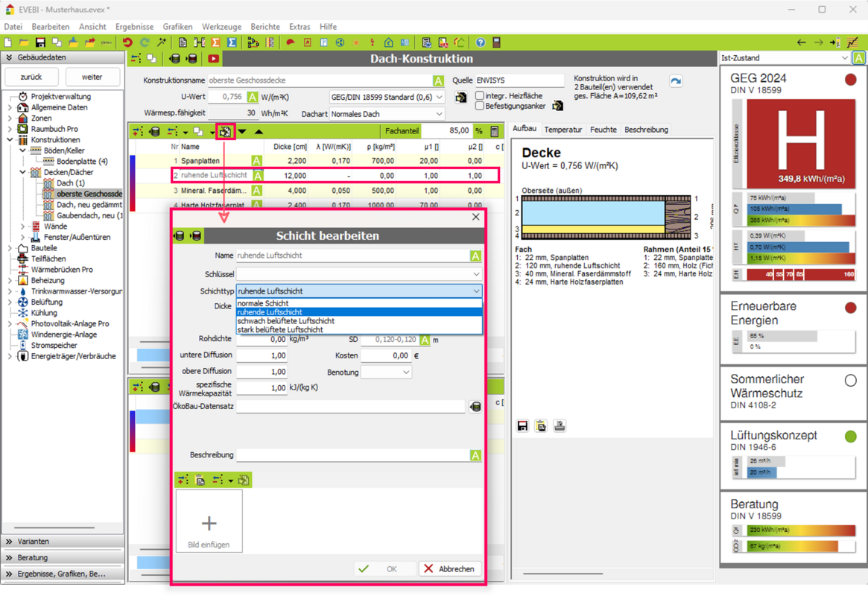868x596 pixels.
Task: Open the Dachart Normales Dach dropdown
Action: pos(386,114)
